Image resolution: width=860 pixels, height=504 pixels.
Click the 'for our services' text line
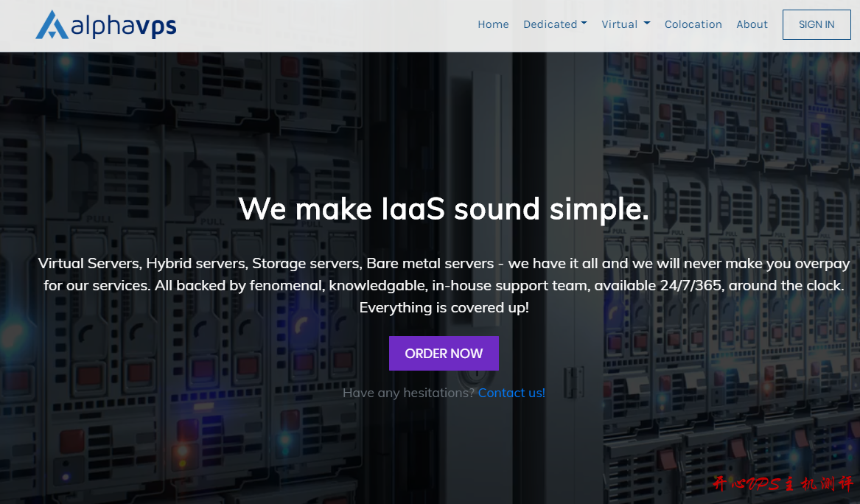pos(97,285)
